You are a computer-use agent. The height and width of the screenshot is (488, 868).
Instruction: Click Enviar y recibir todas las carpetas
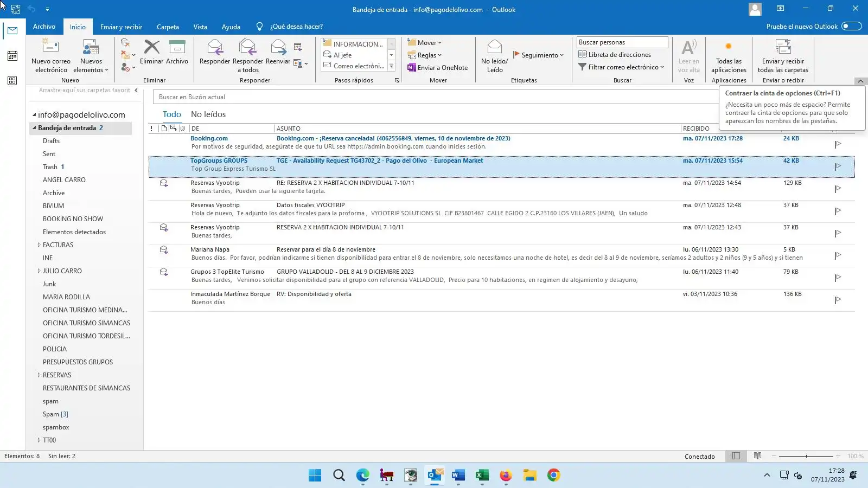783,56
